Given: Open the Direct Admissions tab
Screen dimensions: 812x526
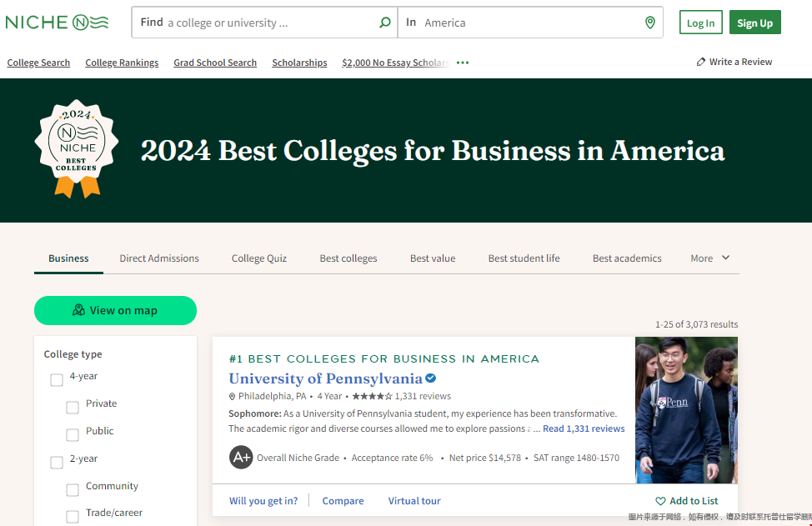Looking at the screenshot, I should click(159, 258).
